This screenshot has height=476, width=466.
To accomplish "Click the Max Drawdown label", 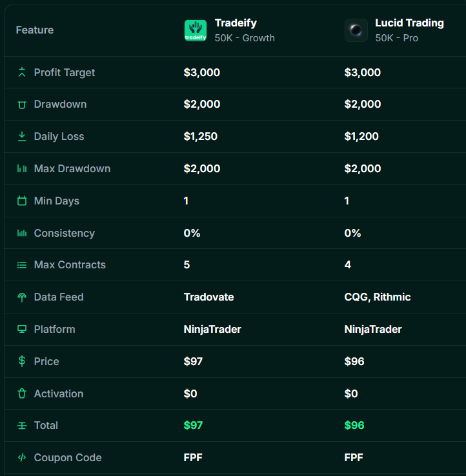I will click(72, 168).
